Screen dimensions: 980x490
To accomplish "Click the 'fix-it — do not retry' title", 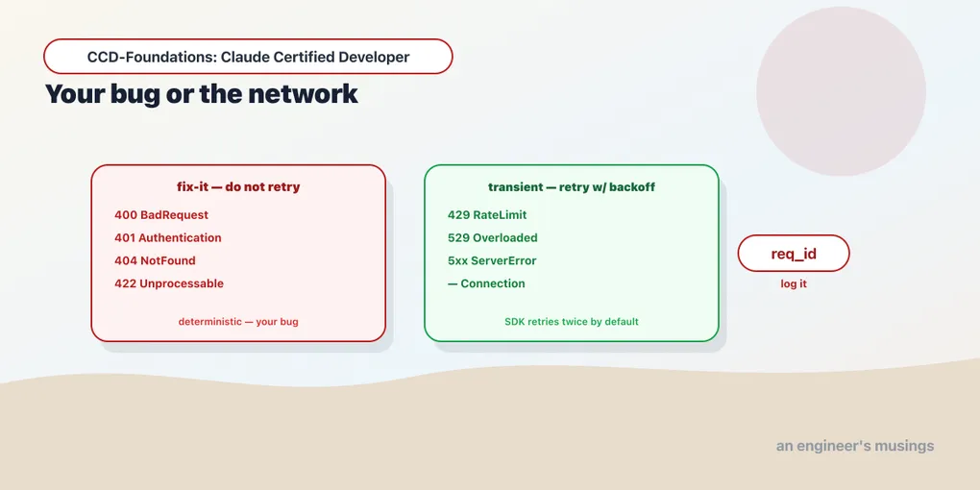I will pos(238,187).
